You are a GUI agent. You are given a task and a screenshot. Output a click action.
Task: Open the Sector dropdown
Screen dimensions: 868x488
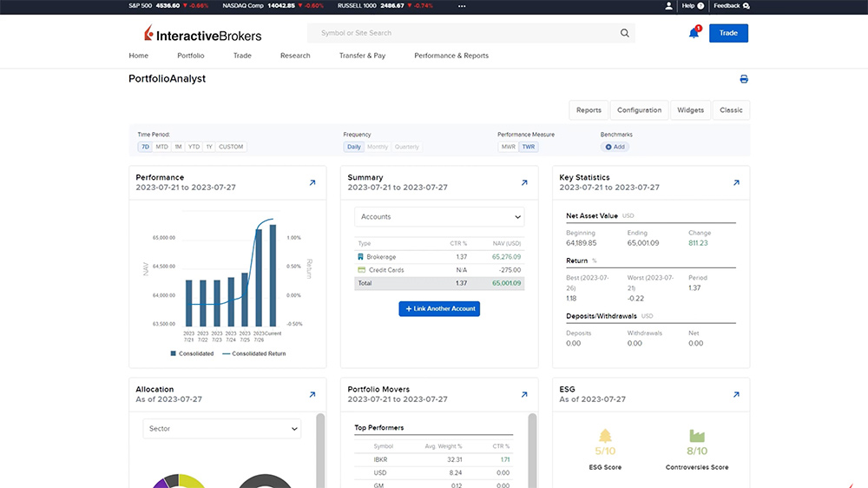click(222, 429)
